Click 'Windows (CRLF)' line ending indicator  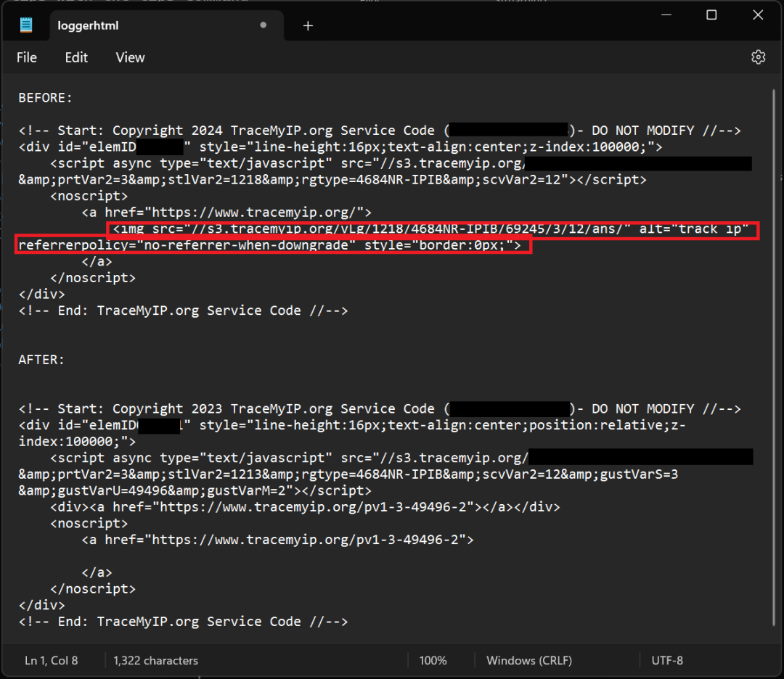click(529, 661)
